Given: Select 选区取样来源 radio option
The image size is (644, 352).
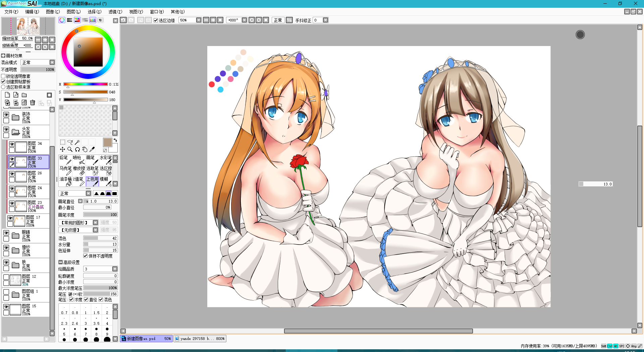Looking at the screenshot, I should [x=3, y=87].
